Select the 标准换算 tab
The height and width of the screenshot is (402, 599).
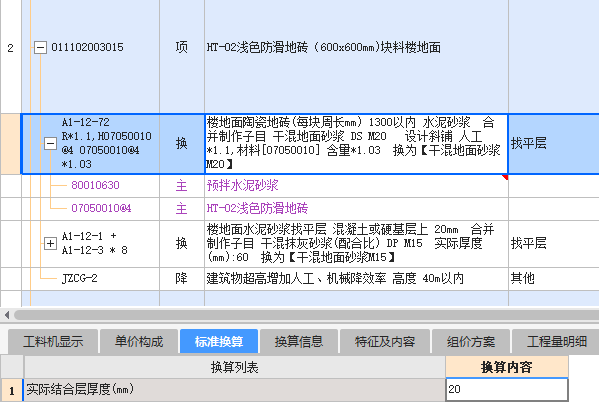(x=219, y=341)
